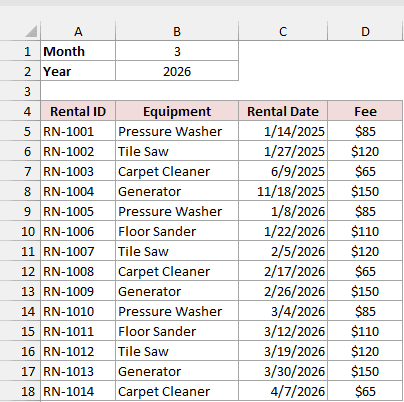Click the $85 fee in row 5
Image resolution: width=404 pixels, height=402 pixels.
click(x=365, y=131)
